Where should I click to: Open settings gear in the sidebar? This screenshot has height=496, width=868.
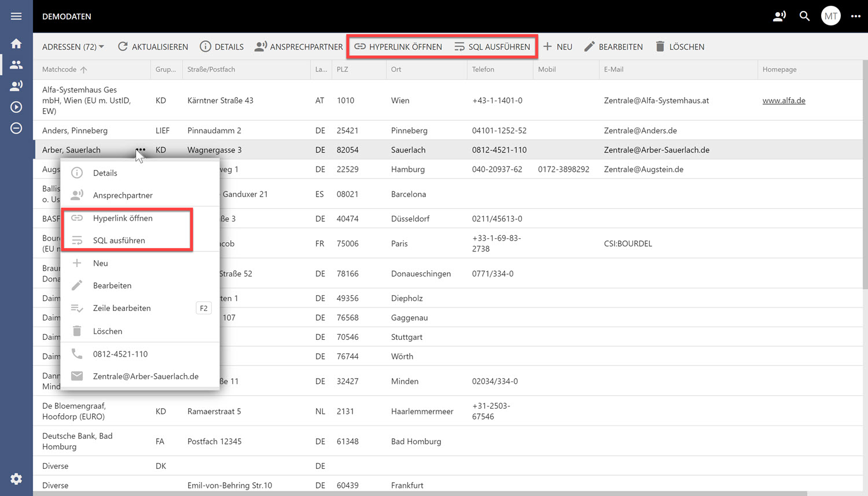16,479
